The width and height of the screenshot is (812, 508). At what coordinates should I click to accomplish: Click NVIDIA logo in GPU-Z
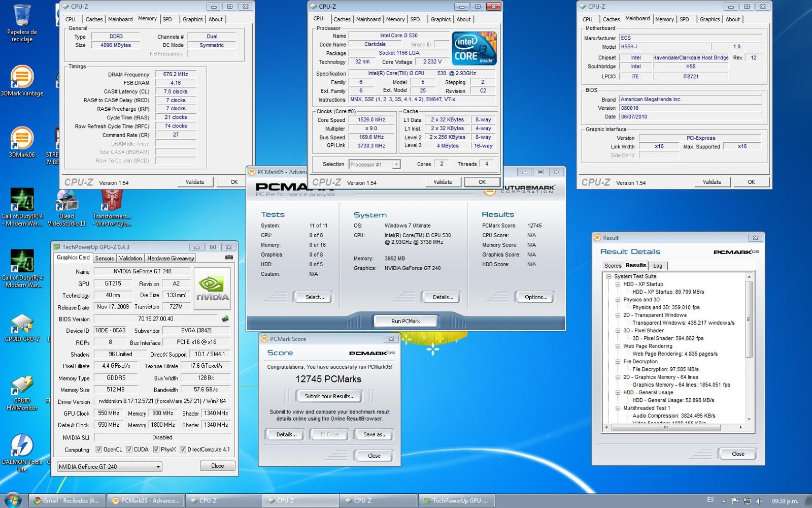point(213,289)
